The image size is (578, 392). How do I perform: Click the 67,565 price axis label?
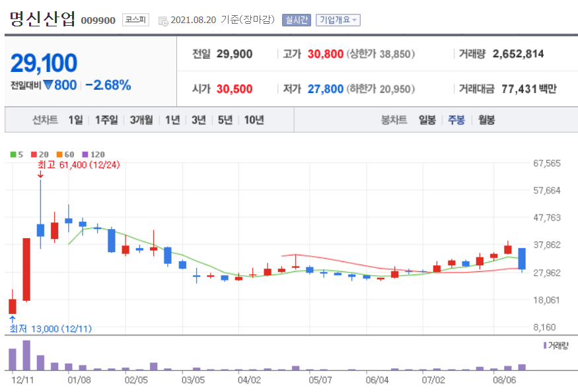point(547,163)
